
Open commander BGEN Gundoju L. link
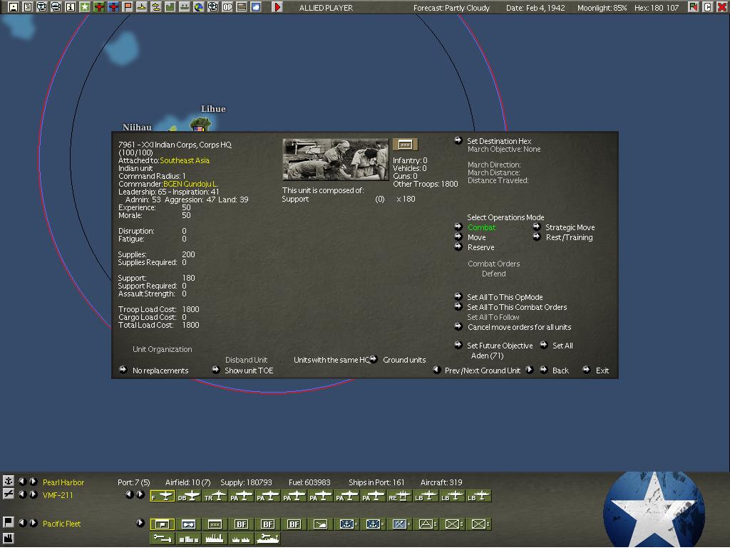pos(190,185)
